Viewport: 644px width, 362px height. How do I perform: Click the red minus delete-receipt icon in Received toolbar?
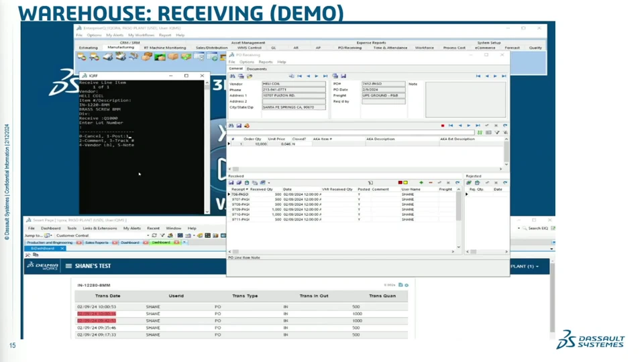431,182
